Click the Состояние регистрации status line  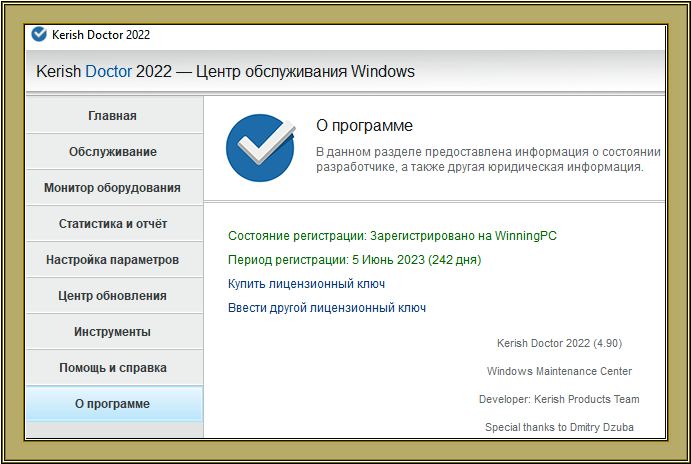point(392,236)
